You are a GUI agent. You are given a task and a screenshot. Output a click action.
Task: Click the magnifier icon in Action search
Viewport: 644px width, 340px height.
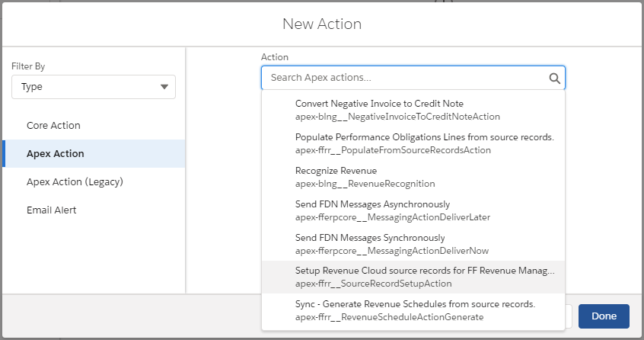click(x=554, y=78)
